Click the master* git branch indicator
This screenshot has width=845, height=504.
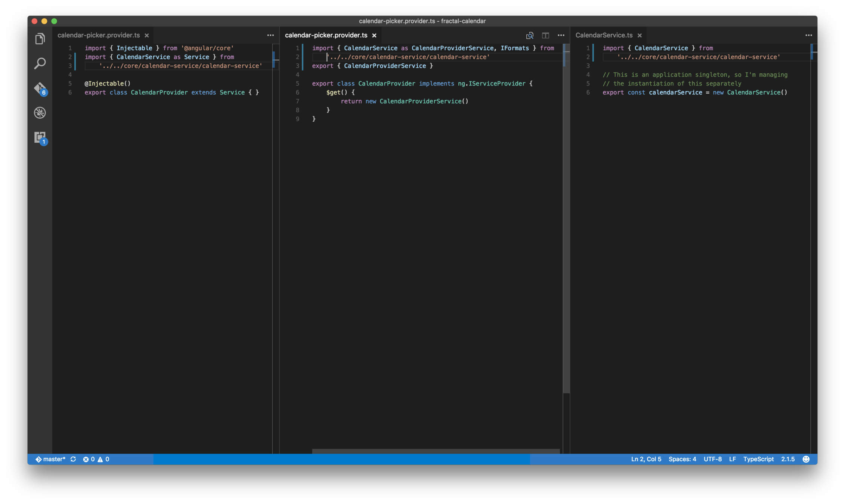[x=50, y=459]
